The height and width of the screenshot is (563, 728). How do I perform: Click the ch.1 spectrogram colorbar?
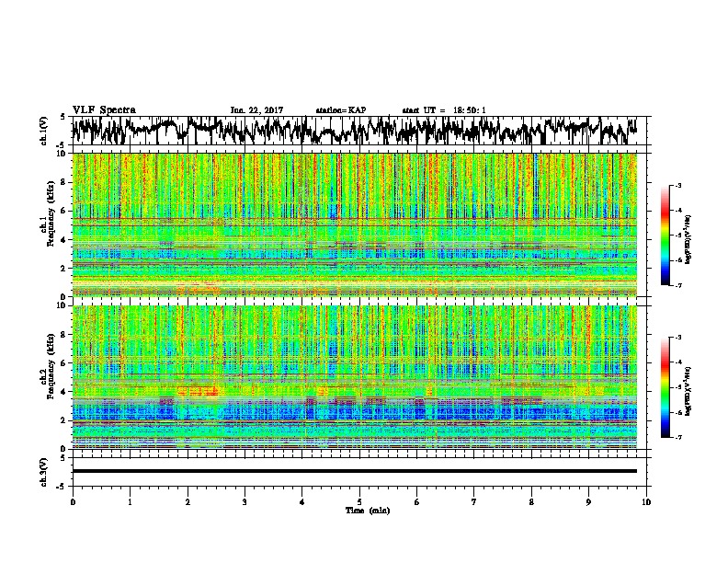pos(665,236)
